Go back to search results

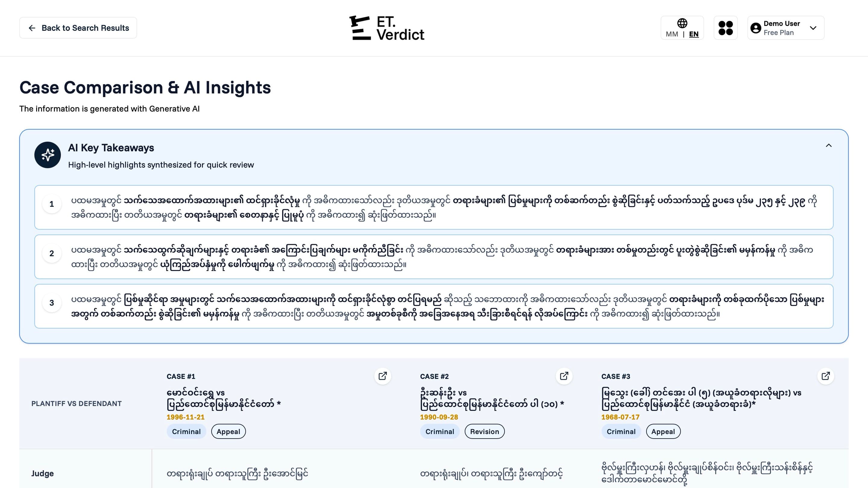pos(78,28)
